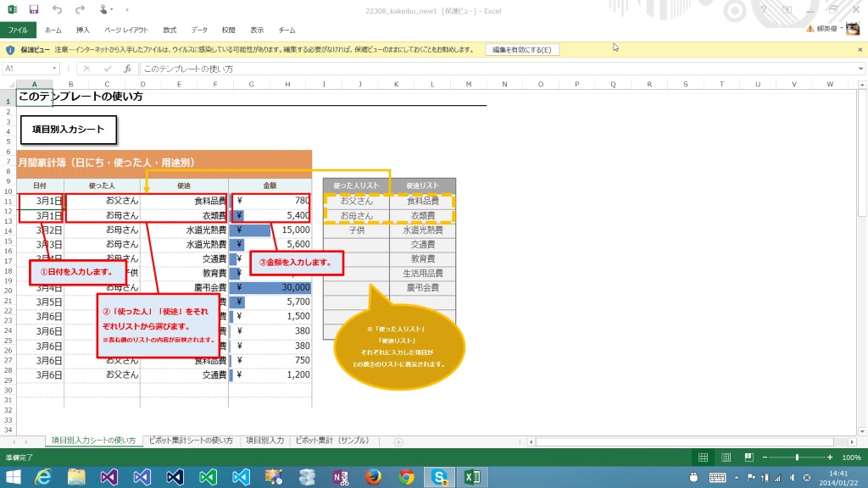The image size is (868, 488).
Task: Click the user account name 柳英俊
Action: coord(827,29)
